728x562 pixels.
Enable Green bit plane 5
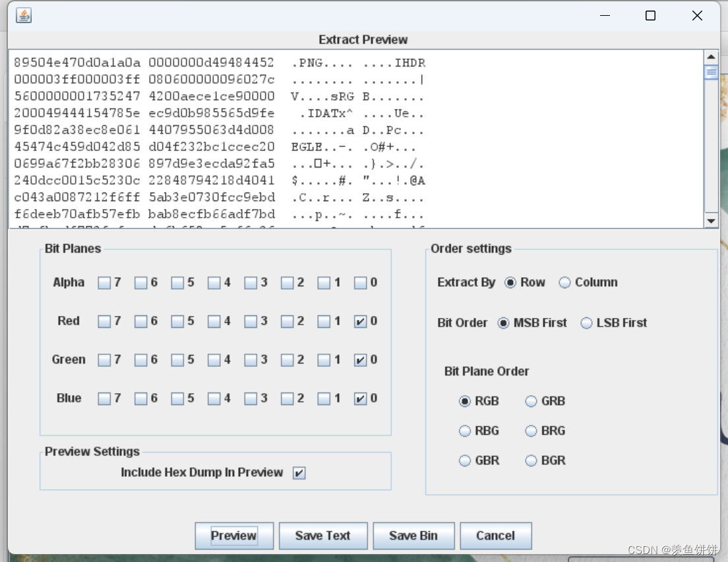178,359
